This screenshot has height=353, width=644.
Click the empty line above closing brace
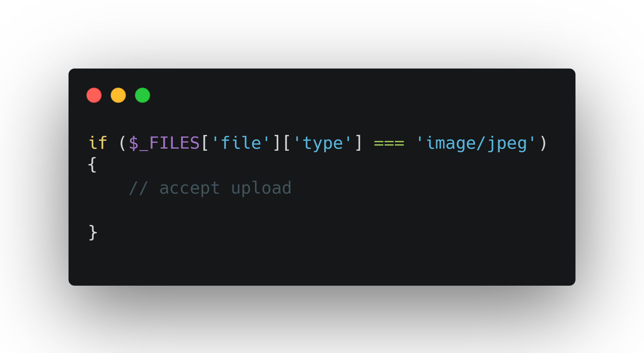click(x=322, y=210)
